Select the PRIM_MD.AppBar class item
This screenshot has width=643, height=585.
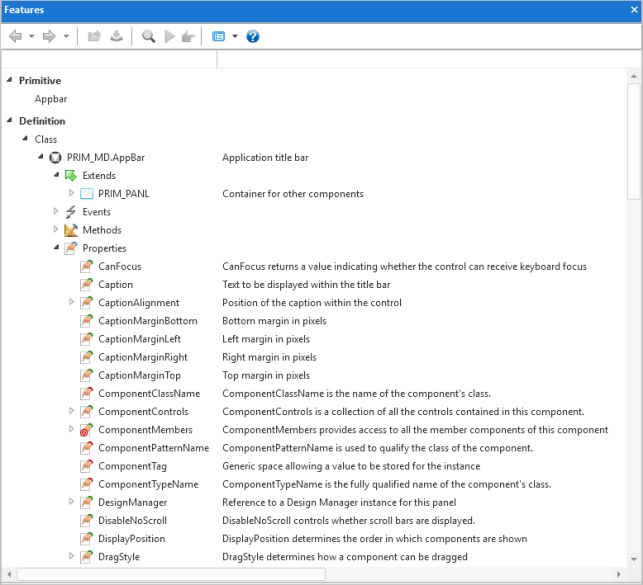[x=106, y=157]
